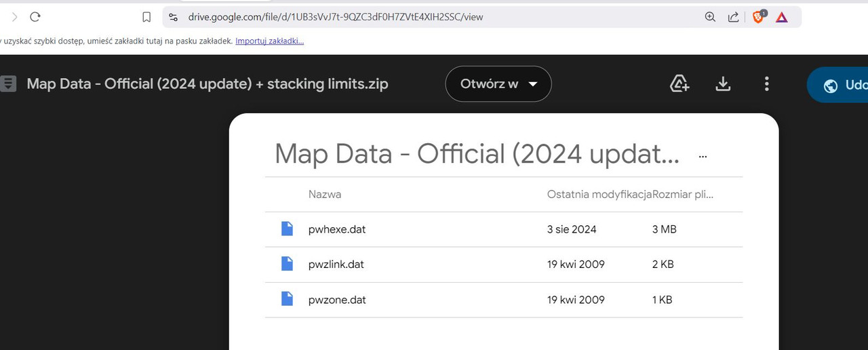Open the three-dot more actions menu
The height and width of the screenshot is (350, 868).
[767, 84]
